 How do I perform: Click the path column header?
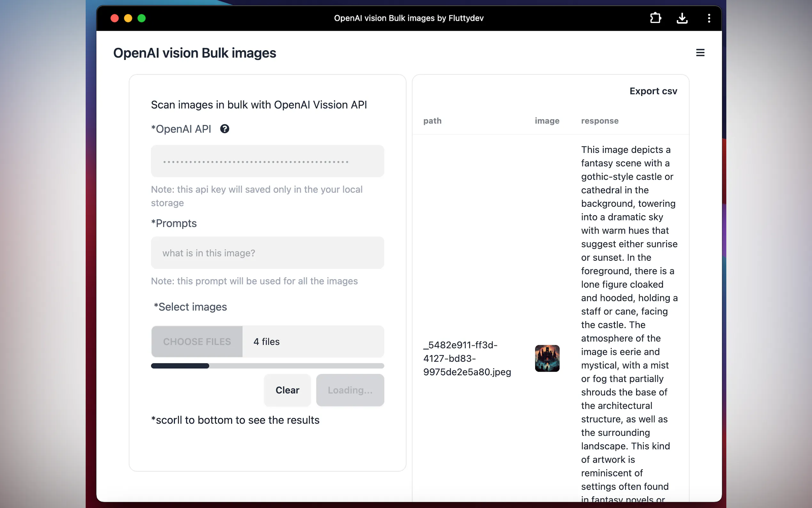click(432, 121)
